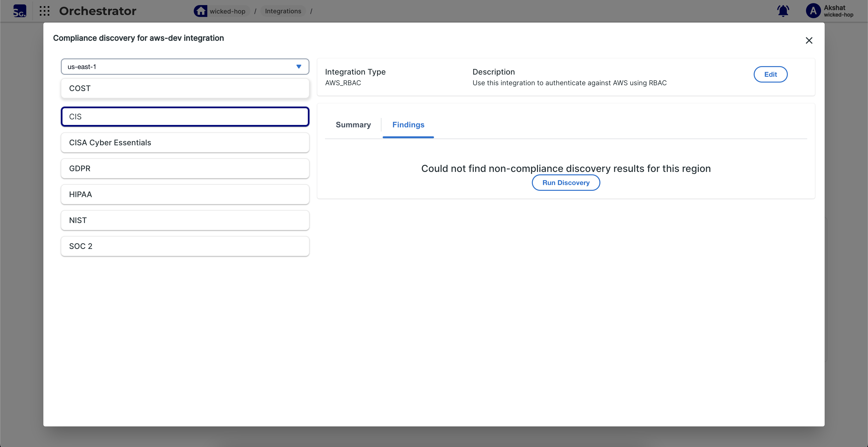Image resolution: width=868 pixels, height=447 pixels.
Task: Click the Edit integration button
Action: 770,74
